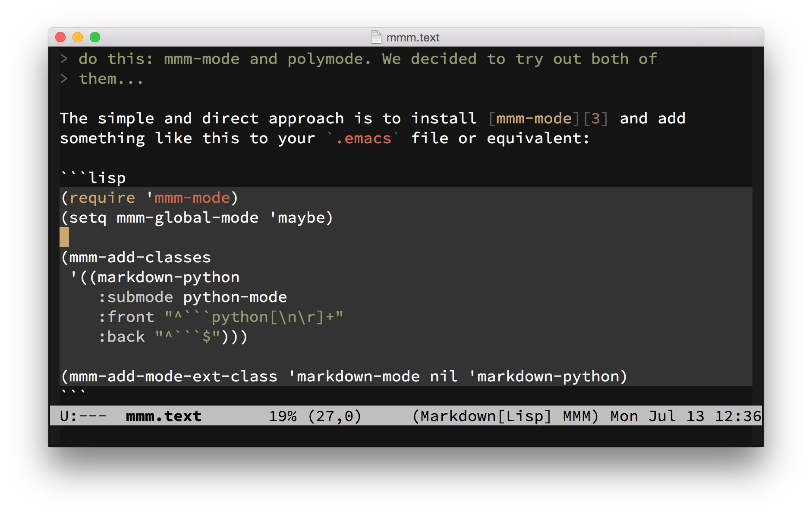The height and width of the screenshot is (516, 812).
Task: Click nil in the last Lisp line
Action: point(444,376)
